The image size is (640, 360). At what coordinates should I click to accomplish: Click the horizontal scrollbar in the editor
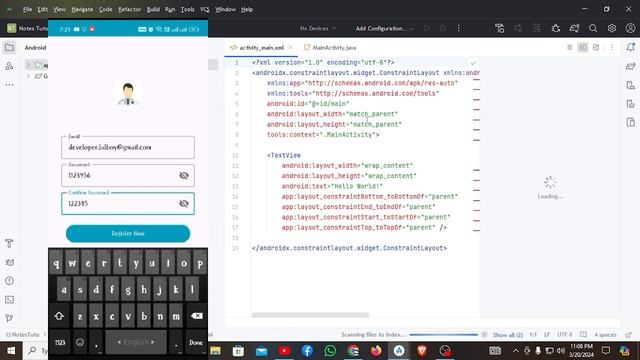310,315
